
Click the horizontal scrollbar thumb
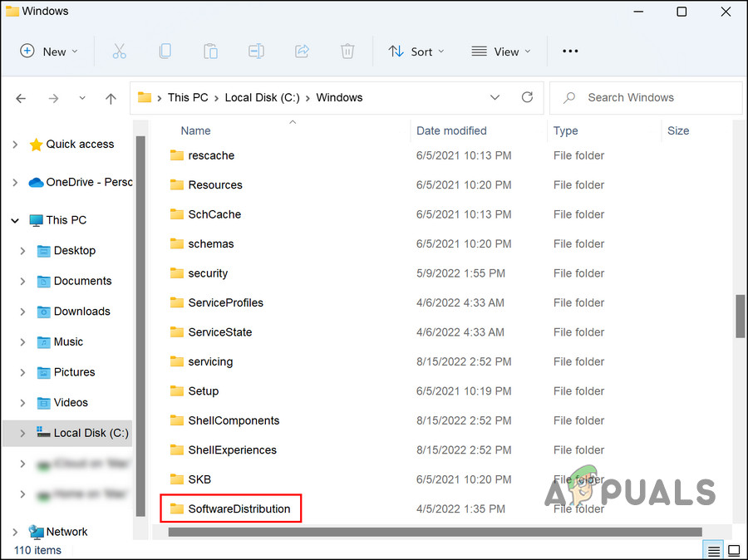point(435,532)
